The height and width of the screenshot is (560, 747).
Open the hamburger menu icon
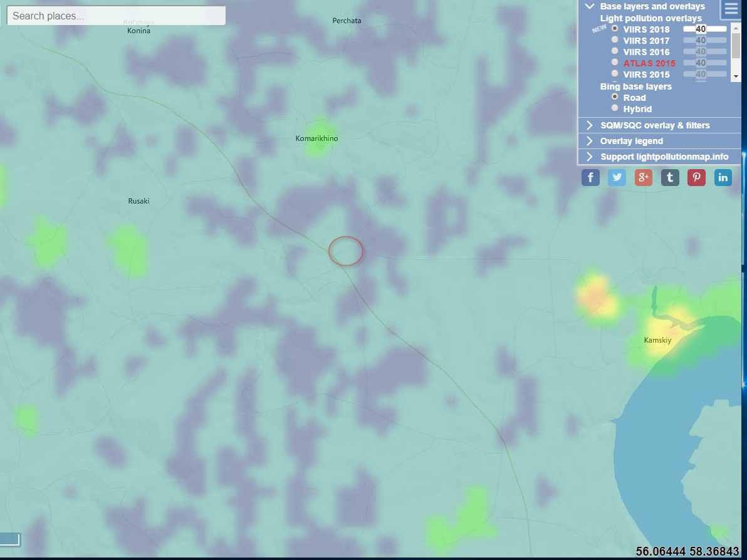tap(731, 9)
